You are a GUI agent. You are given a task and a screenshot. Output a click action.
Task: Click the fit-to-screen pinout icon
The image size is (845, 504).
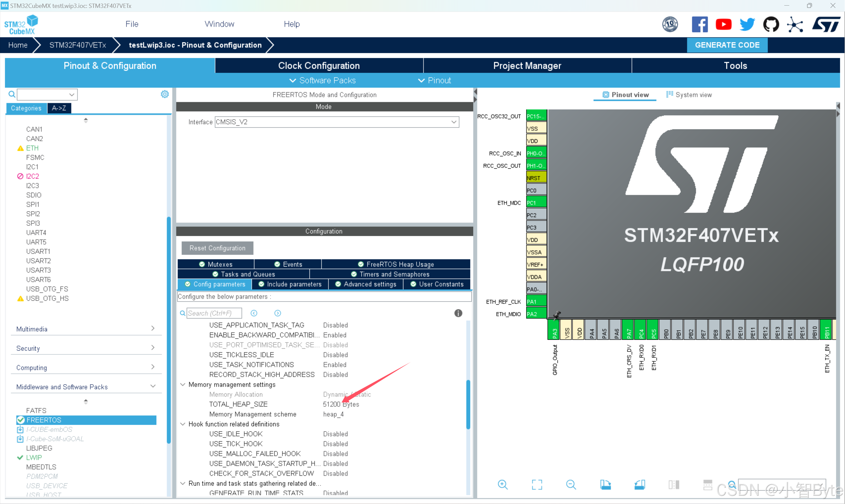coord(537,485)
